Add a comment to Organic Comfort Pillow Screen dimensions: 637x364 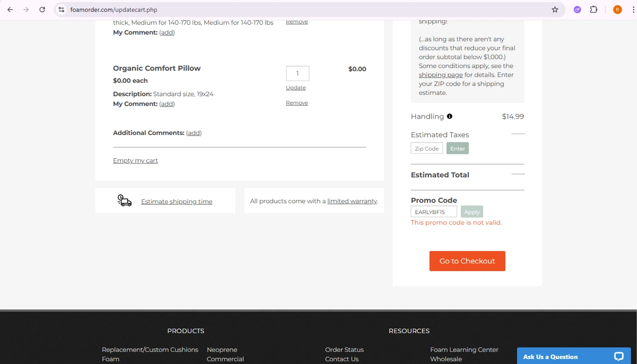167,104
